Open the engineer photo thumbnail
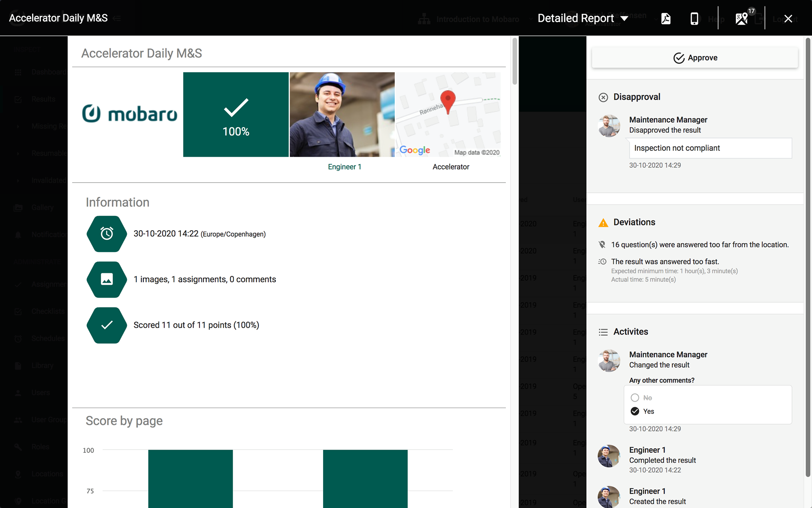The image size is (812, 508). pyautogui.click(x=342, y=114)
